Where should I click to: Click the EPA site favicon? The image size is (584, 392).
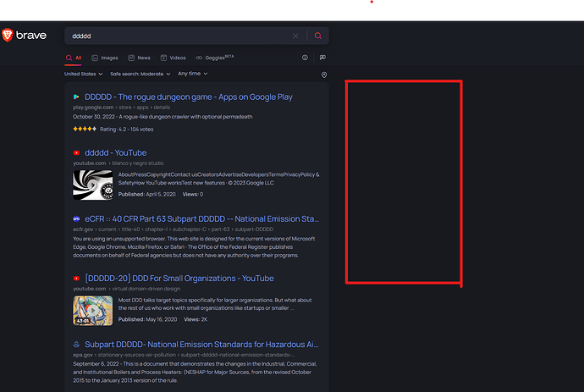click(76, 345)
